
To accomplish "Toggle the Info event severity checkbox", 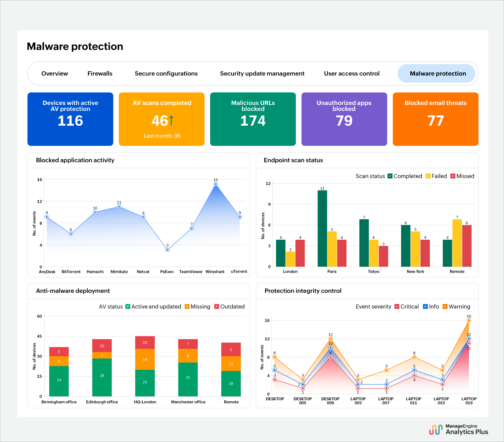I will click(425, 307).
